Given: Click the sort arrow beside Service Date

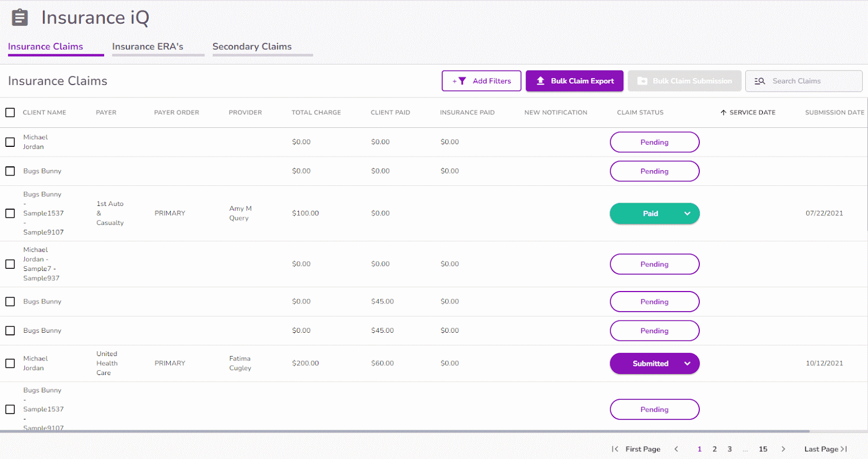Looking at the screenshot, I should point(723,113).
